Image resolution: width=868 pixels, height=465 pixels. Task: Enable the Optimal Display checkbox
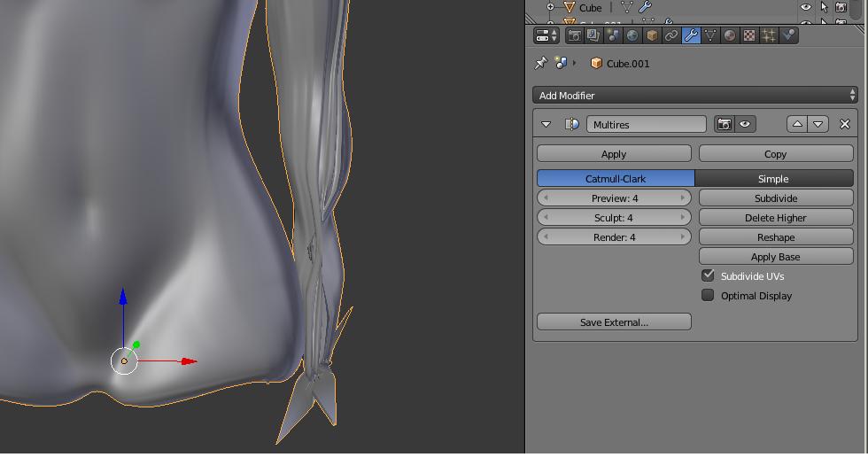pyautogui.click(x=708, y=295)
